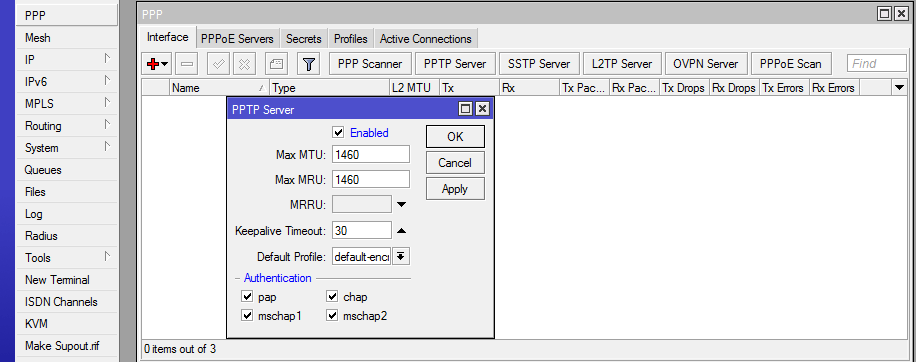Click Cancel in the PPTP Server dialog
This screenshot has width=916, height=362.
[x=455, y=163]
